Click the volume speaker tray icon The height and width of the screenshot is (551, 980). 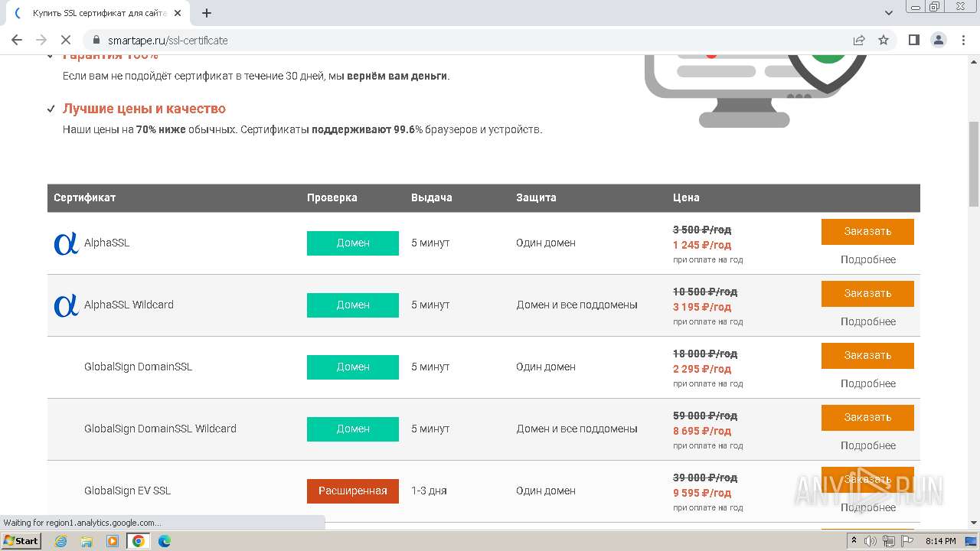(x=870, y=541)
